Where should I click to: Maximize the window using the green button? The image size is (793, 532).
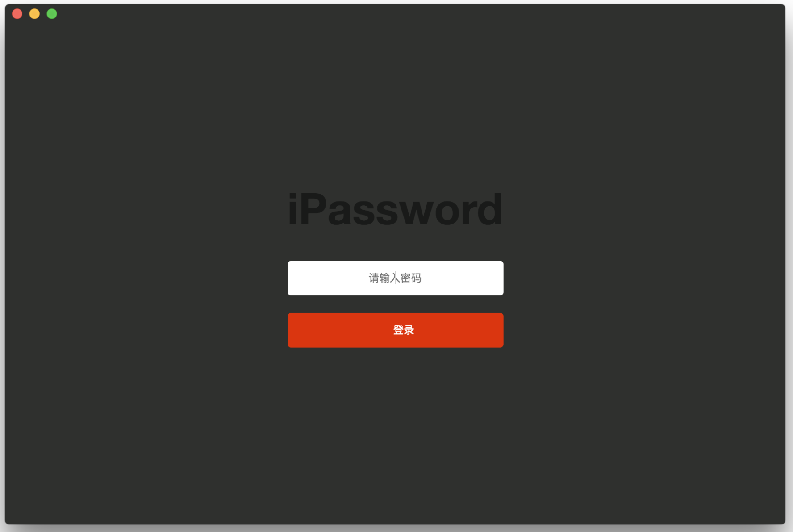[52, 14]
